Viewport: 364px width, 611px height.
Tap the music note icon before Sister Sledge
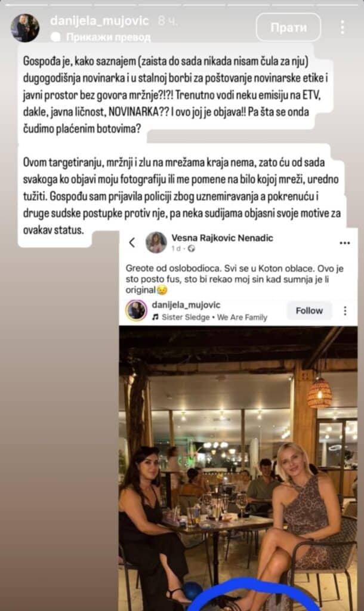(155, 317)
